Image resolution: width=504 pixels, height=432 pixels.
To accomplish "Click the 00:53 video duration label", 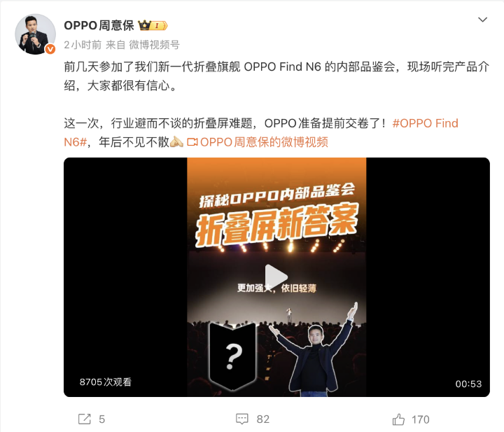I will [x=468, y=384].
